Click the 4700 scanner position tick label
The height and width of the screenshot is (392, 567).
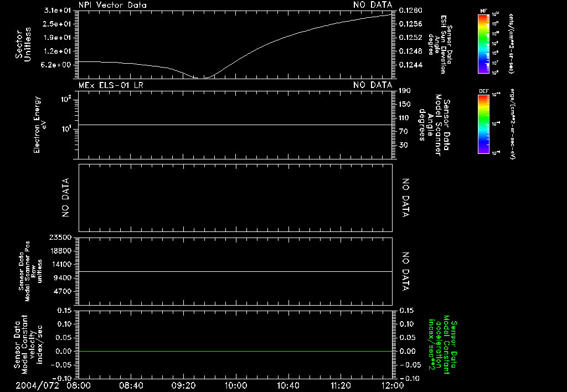(x=62, y=291)
